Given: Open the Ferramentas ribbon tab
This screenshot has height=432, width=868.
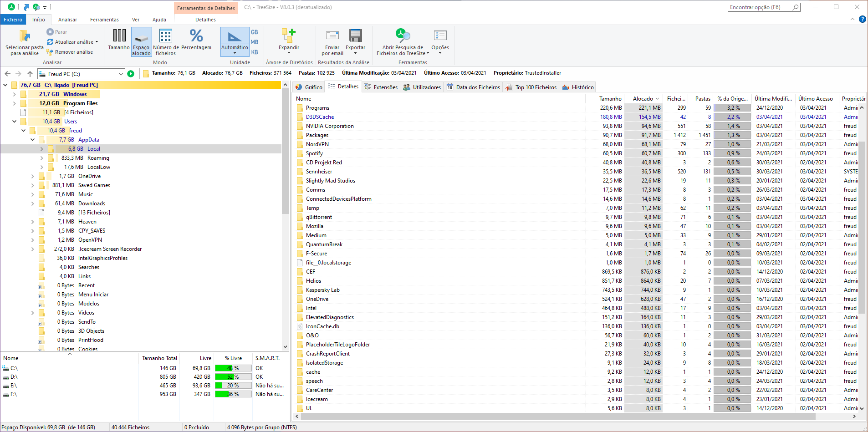Looking at the screenshot, I should click(x=104, y=20).
